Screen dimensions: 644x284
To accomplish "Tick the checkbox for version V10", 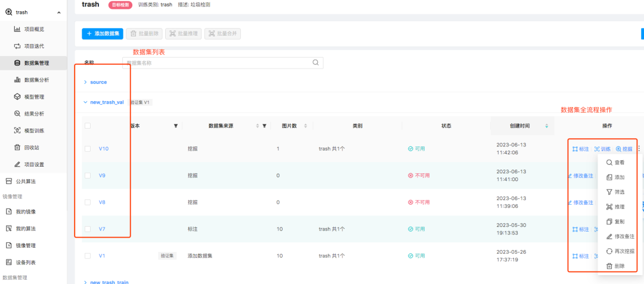I will (x=88, y=149).
